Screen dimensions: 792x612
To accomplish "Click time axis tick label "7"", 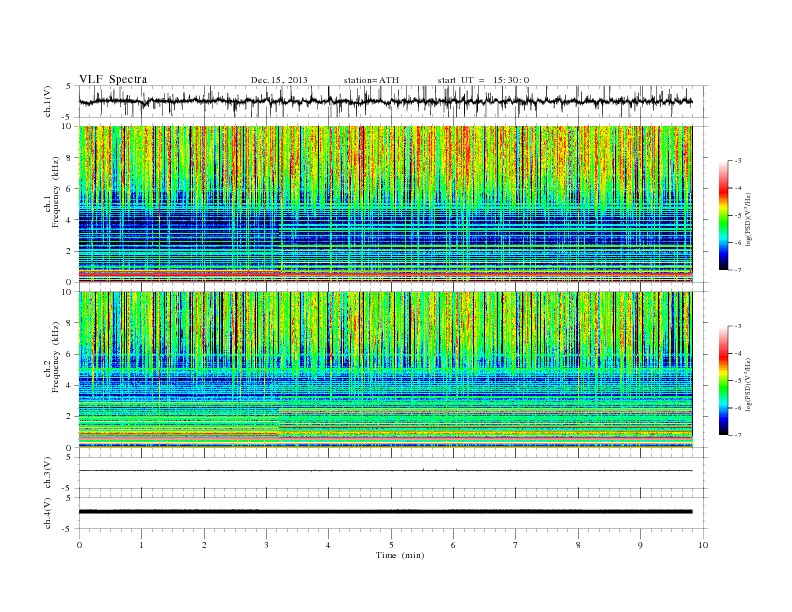I will pyautogui.click(x=516, y=545).
